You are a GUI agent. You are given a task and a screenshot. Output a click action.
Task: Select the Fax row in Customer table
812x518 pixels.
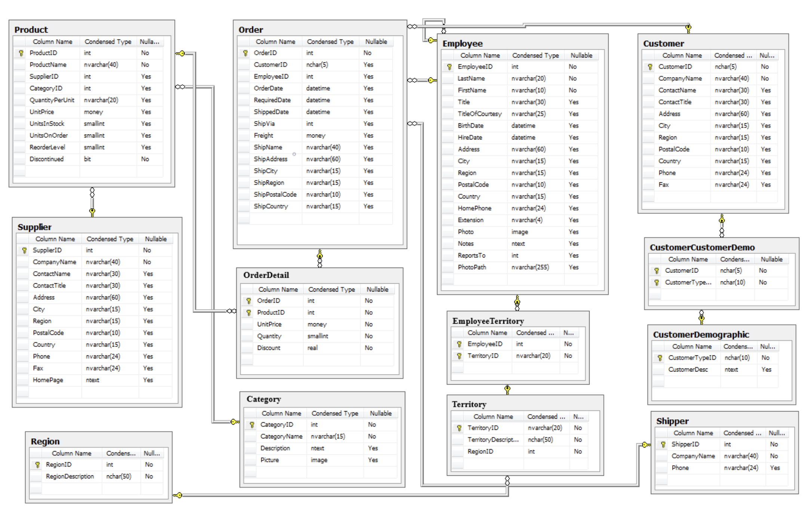pyautogui.click(x=710, y=185)
